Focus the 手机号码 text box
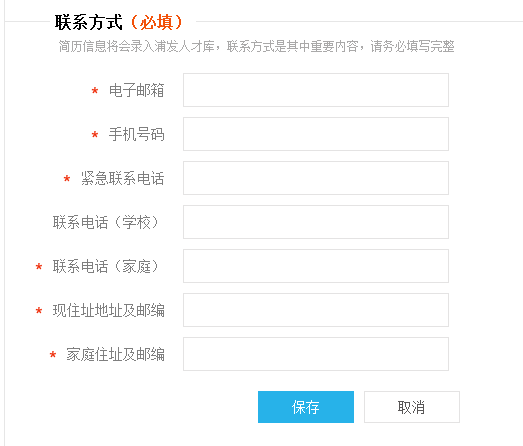 (x=316, y=134)
